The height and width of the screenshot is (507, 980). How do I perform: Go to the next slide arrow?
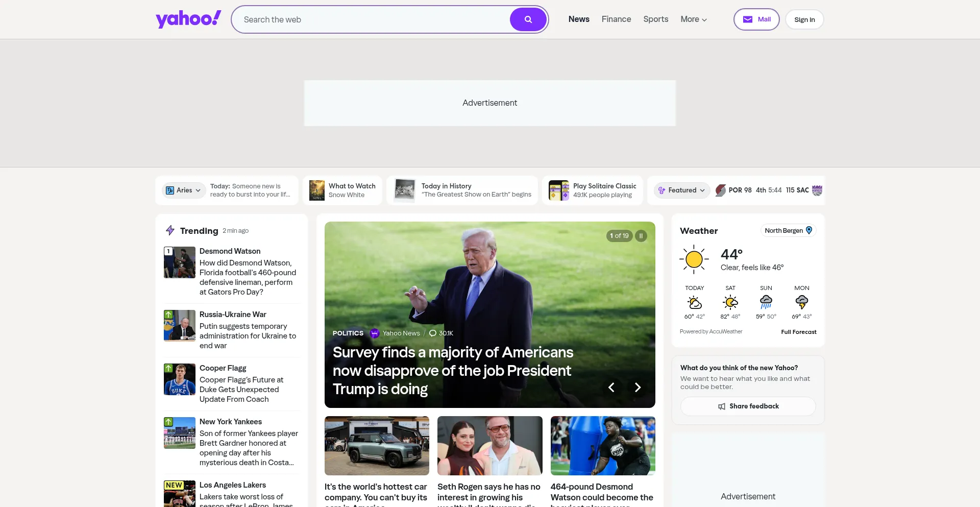[638, 388]
